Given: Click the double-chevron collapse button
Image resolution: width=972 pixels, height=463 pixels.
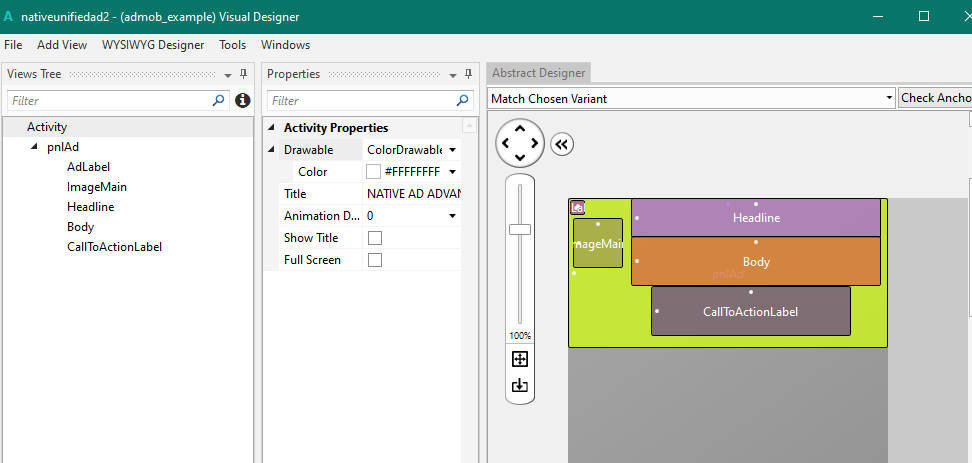Looking at the screenshot, I should (x=562, y=144).
